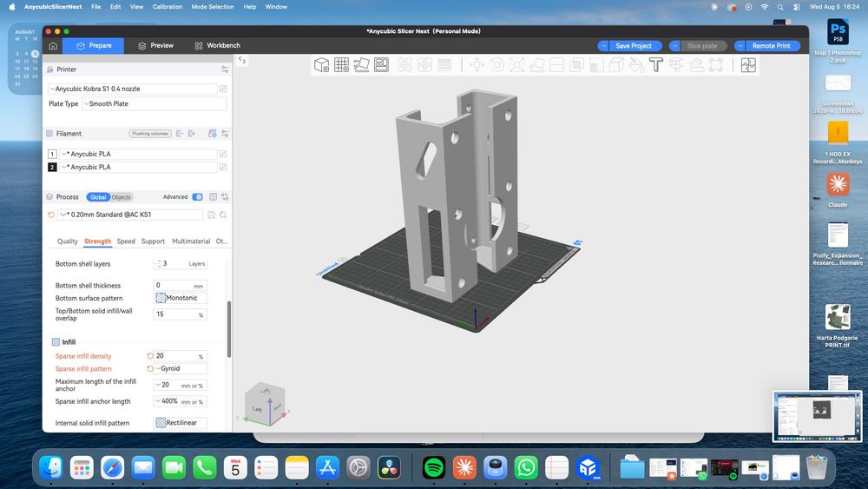Image resolution: width=868 pixels, height=489 pixels.
Task: Click the Assembly view puzzle icon
Action: [748, 65]
